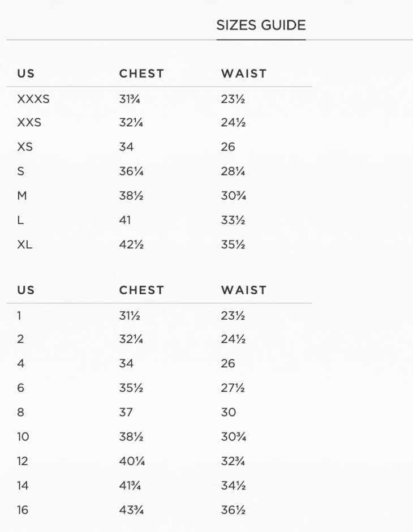Click waist value 27½ for size 6
413x532 pixels.
click(x=233, y=388)
